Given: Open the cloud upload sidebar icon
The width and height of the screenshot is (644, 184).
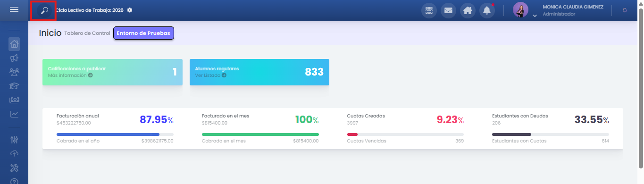Looking at the screenshot, I should pyautogui.click(x=14, y=153).
